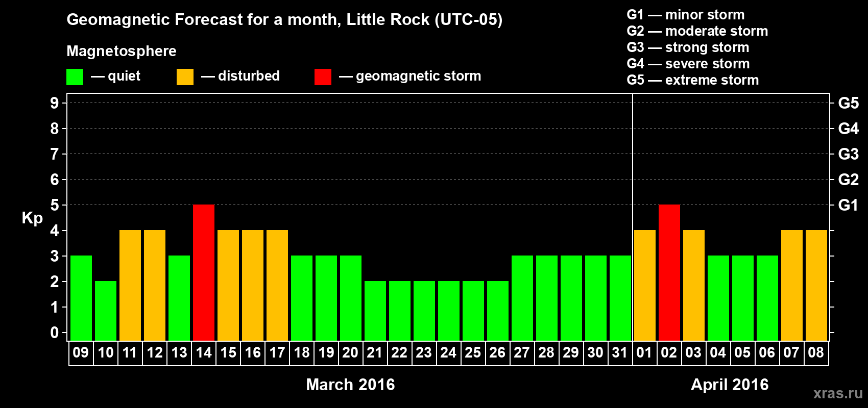The width and height of the screenshot is (868, 408).
Task: Click the date label 28
Action: pos(546,353)
